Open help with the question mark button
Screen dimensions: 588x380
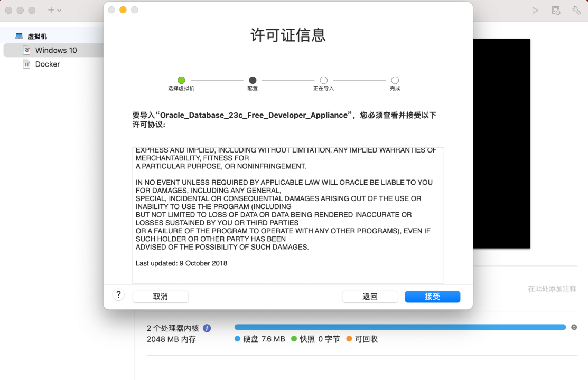pos(118,295)
